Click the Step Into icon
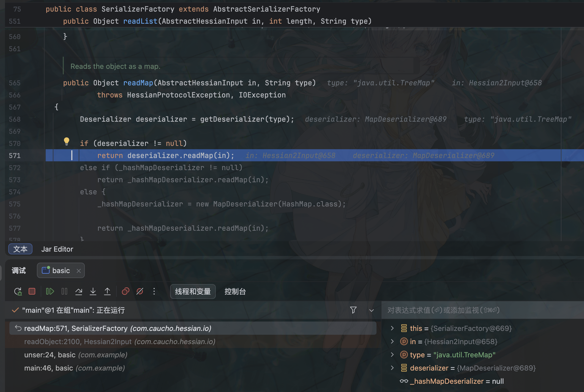The width and height of the screenshot is (584, 392). click(93, 291)
